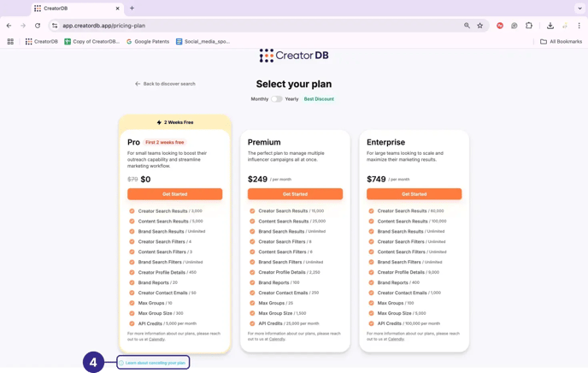
Task: Open the Calendly link in Premium card
Action: 277,340
